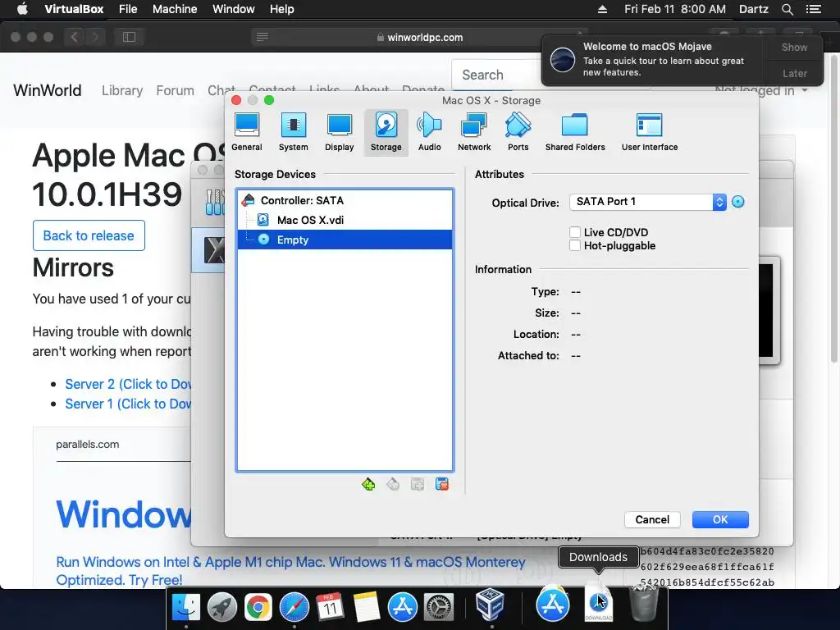Open the Forum link on WinWorld

(176, 90)
